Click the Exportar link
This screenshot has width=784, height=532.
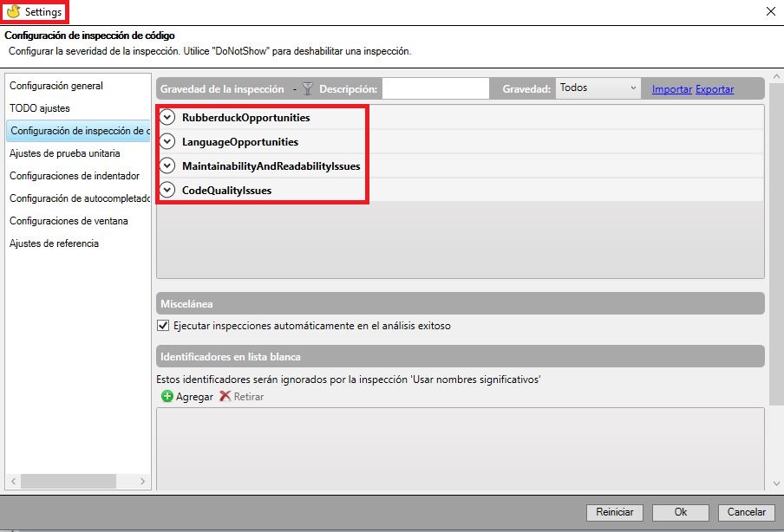(715, 89)
